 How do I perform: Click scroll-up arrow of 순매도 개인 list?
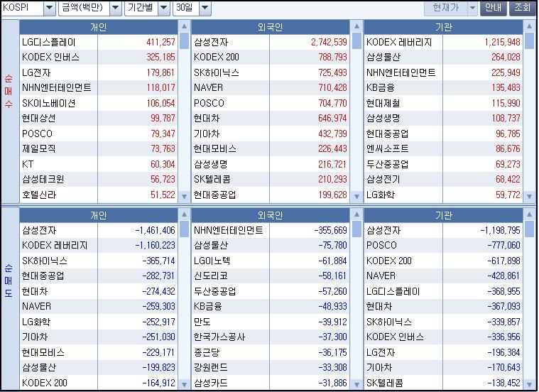(x=184, y=214)
